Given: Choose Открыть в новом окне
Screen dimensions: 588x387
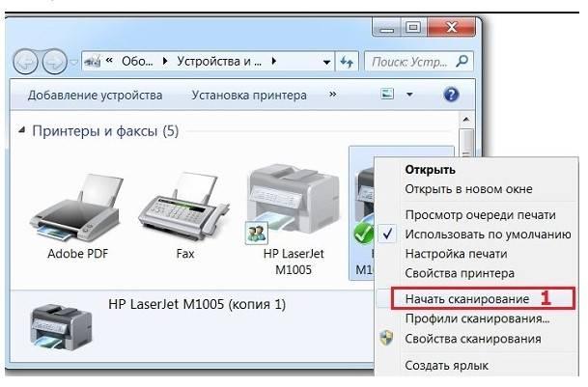Looking at the screenshot, I should [468, 189].
